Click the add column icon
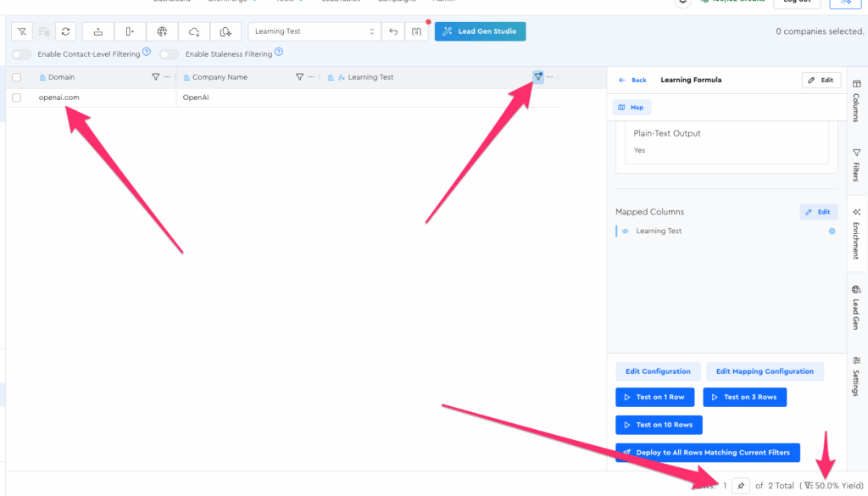Viewport: 868px width, 496px height. pyautogui.click(x=130, y=31)
